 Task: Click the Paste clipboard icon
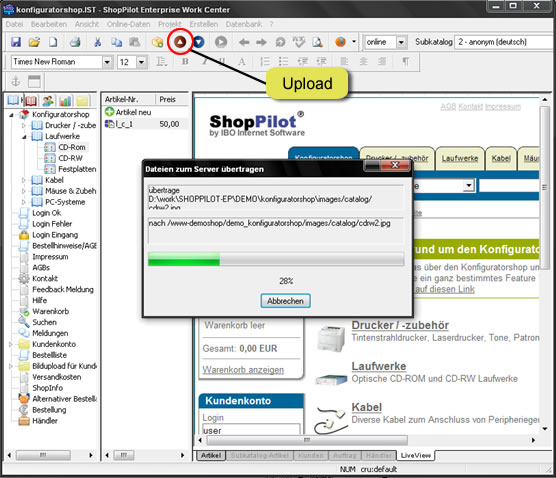[134, 42]
